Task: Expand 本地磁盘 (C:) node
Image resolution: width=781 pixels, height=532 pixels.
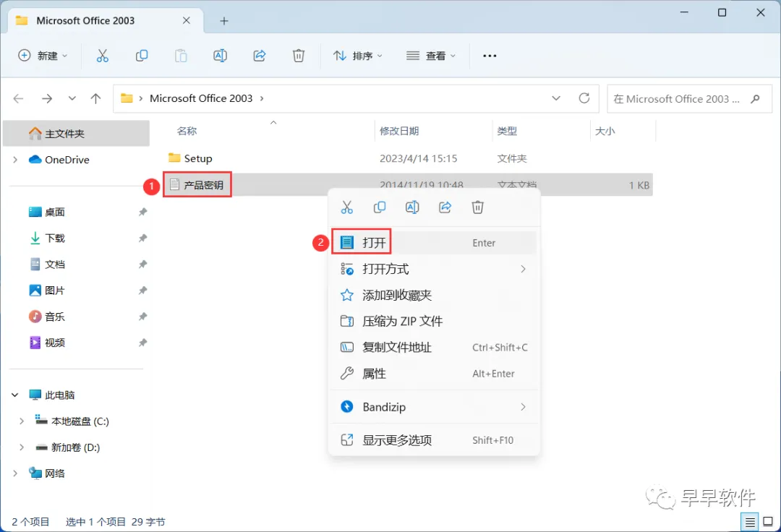Action: tap(22, 421)
